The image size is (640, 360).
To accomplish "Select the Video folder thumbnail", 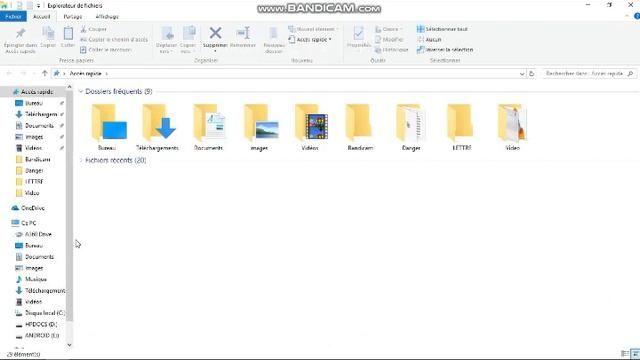I will coord(512,127).
